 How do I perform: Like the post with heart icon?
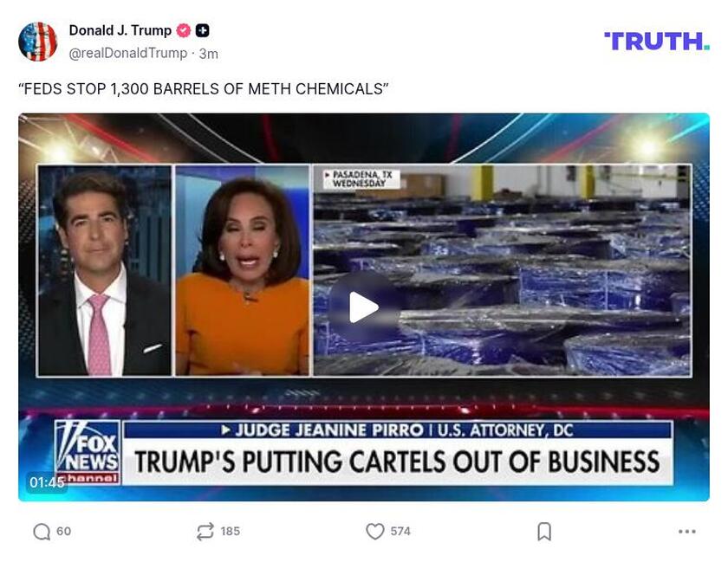(x=375, y=532)
